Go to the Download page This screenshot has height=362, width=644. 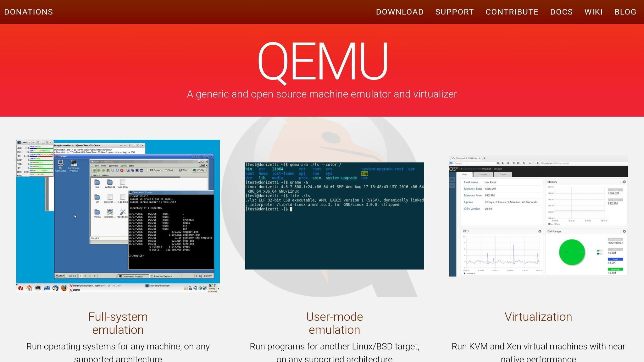click(x=400, y=12)
